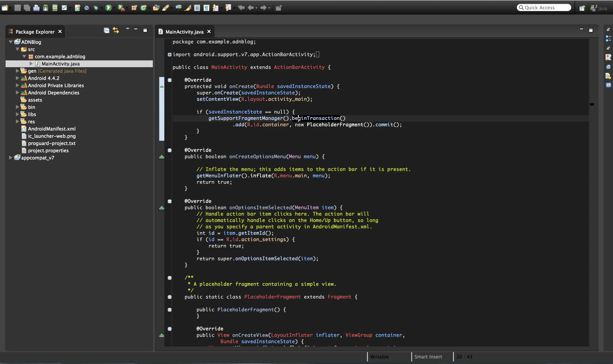Run Android Lint check icon
The width and height of the screenshot is (613, 364).
point(64,8)
